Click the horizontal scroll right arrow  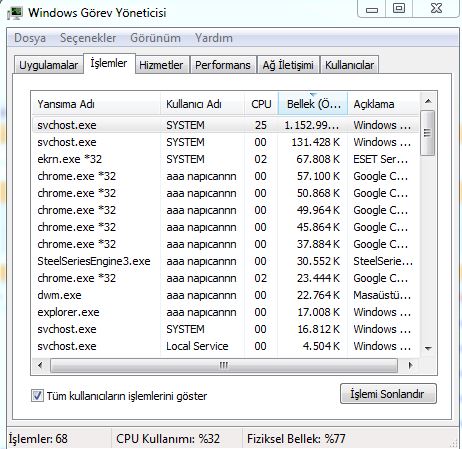[410, 365]
